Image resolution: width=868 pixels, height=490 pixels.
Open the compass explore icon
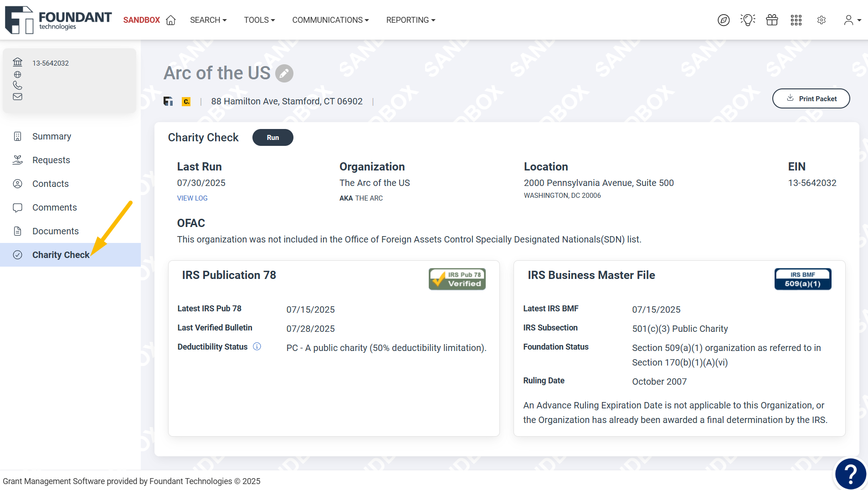(x=724, y=20)
